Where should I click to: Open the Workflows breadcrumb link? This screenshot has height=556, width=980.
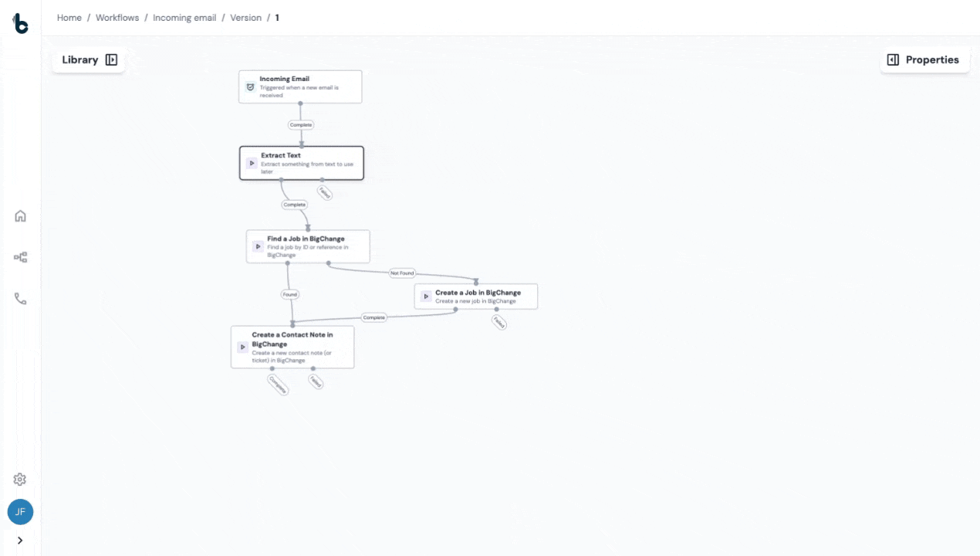(117, 17)
